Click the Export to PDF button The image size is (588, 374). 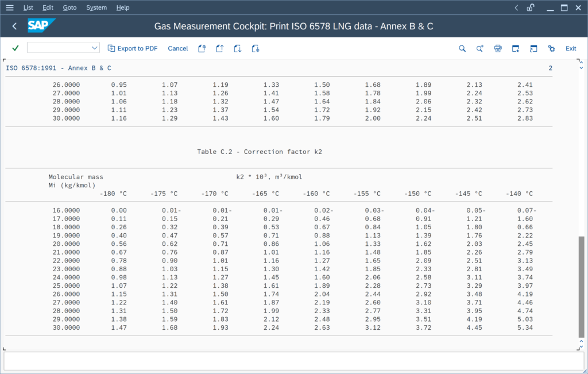133,48
